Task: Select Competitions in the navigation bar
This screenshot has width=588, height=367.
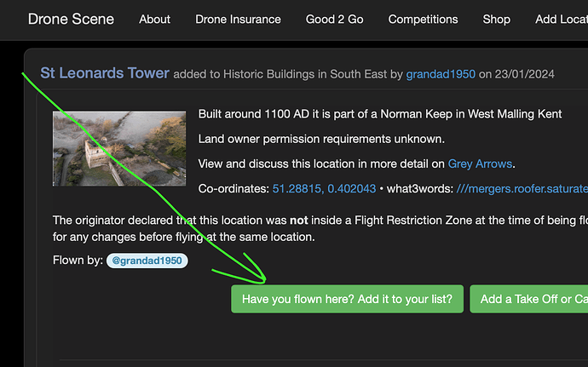Action: pyautogui.click(x=423, y=19)
